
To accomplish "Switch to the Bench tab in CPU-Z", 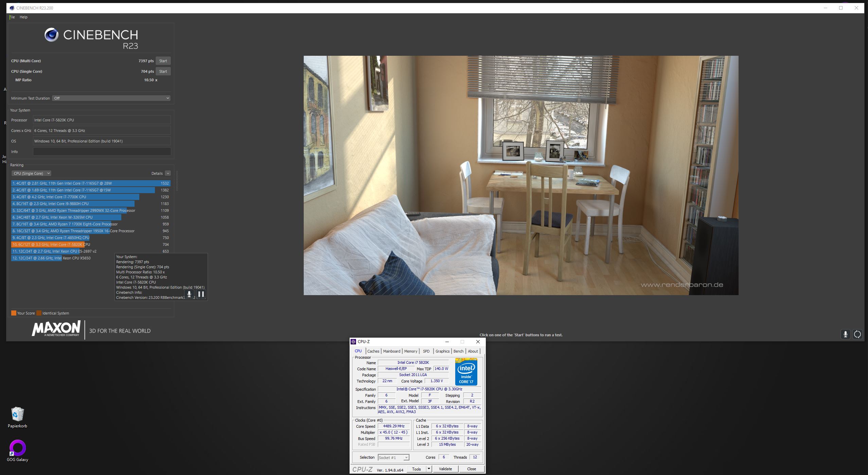I will 458,351.
